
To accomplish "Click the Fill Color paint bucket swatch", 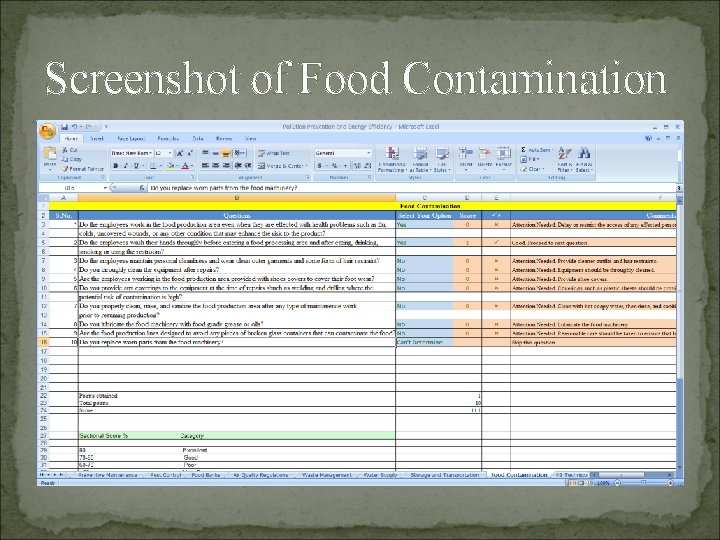I will (x=170, y=165).
